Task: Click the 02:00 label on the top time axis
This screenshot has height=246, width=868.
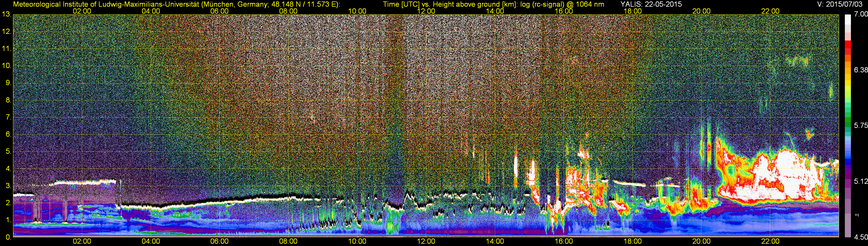Action: [82, 11]
